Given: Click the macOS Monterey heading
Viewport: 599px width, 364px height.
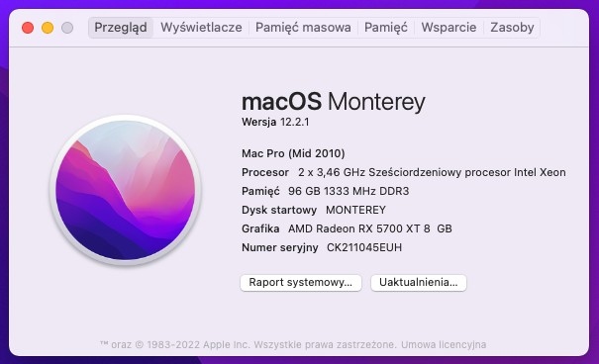Looking at the screenshot, I should (333, 102).
